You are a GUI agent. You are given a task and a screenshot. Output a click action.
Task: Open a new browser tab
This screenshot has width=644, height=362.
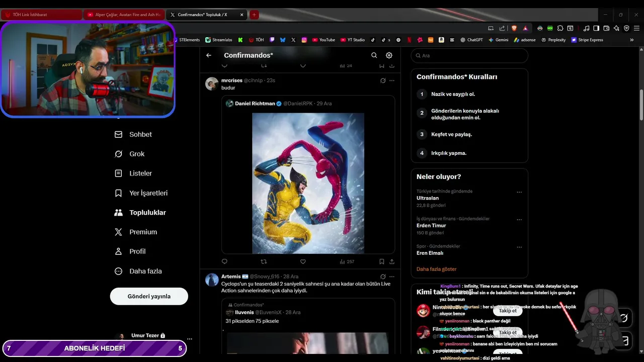point(254,15)
